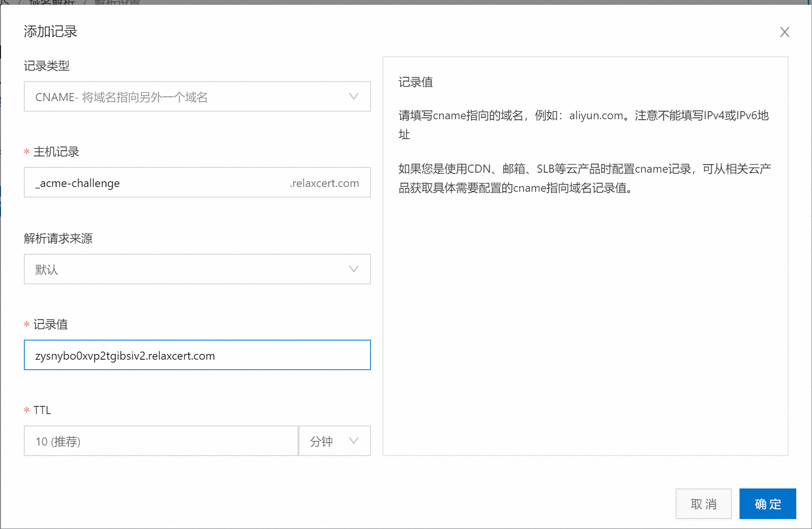Click the 记录值 help panel heading
This screenshot has height=529, width=812.
point(416,82)
